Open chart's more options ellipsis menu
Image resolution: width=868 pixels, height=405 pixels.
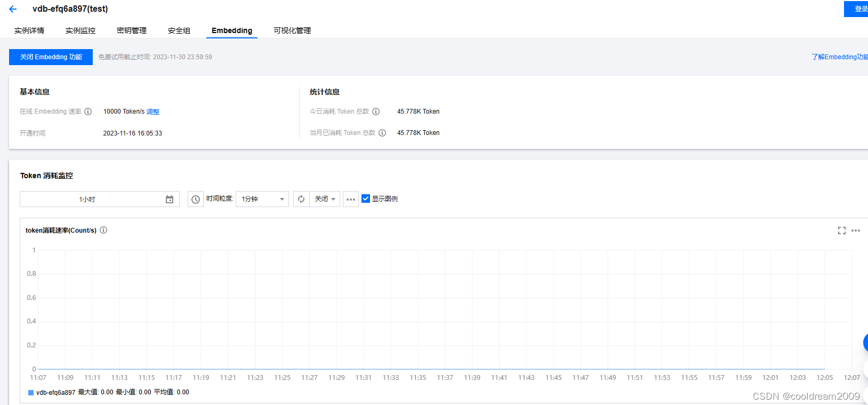pos(856,231)
